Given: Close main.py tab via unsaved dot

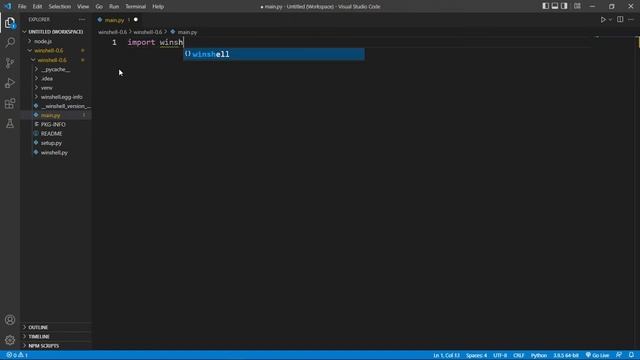Looking at the screenshot, I should coord(136,20).
